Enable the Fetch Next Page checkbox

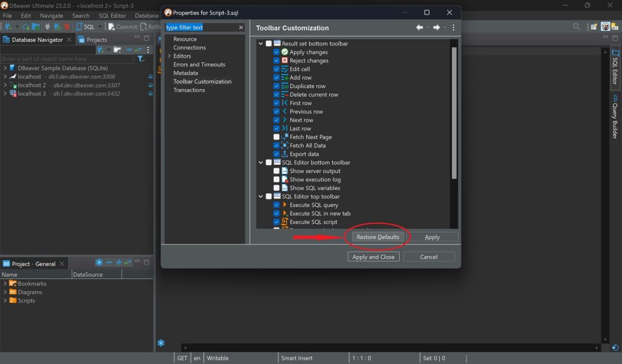pyautogui.click(x=276, y=137)
